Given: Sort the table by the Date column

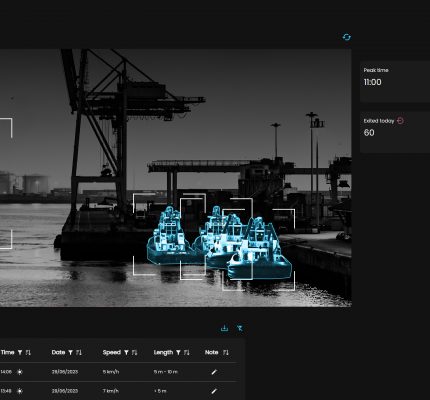Looking at the screenshot, I should (79, 352).
